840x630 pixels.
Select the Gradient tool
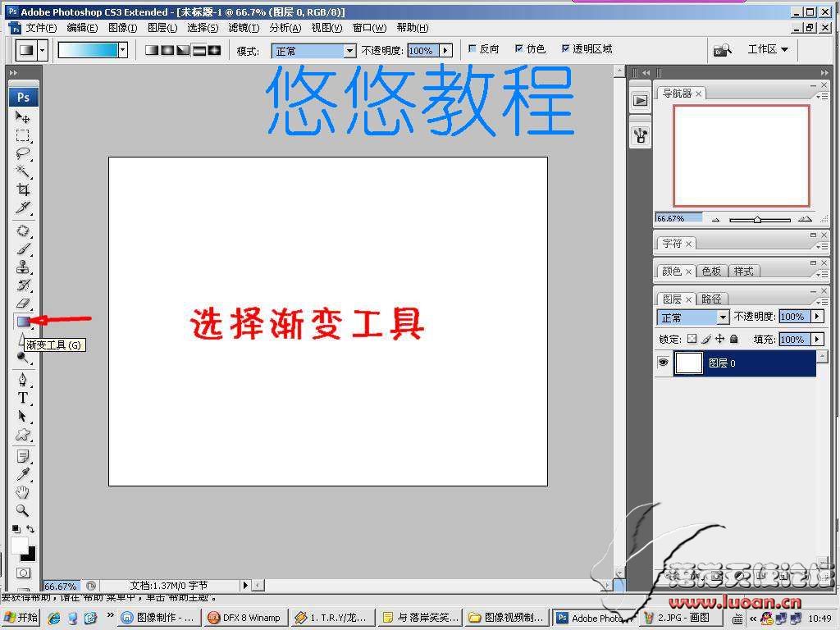click(23, 322)
